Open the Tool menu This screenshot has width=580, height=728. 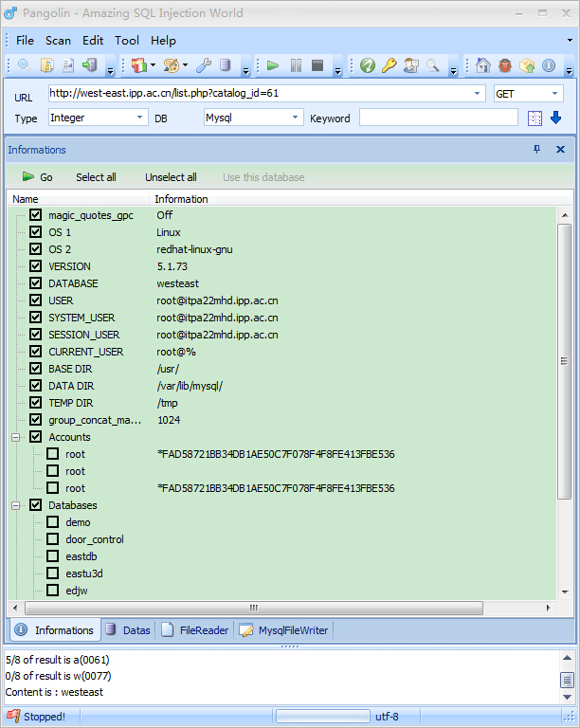click(127, 41)
